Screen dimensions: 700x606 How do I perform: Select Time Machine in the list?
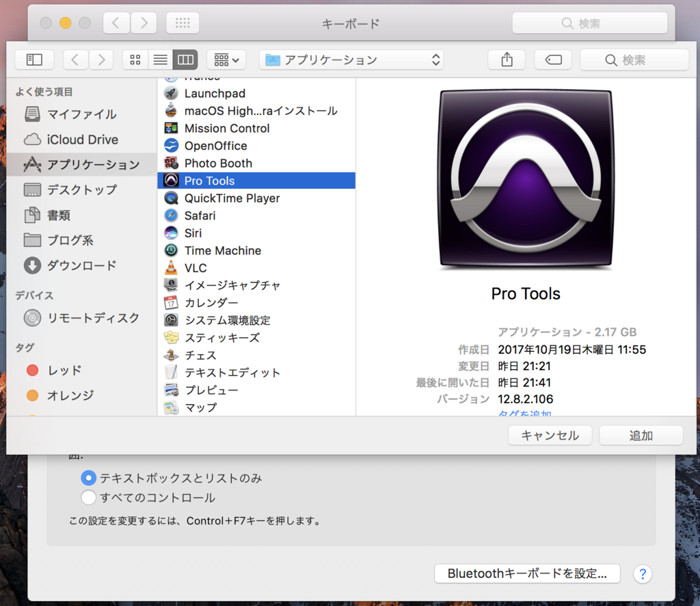[x=256, y=250]
